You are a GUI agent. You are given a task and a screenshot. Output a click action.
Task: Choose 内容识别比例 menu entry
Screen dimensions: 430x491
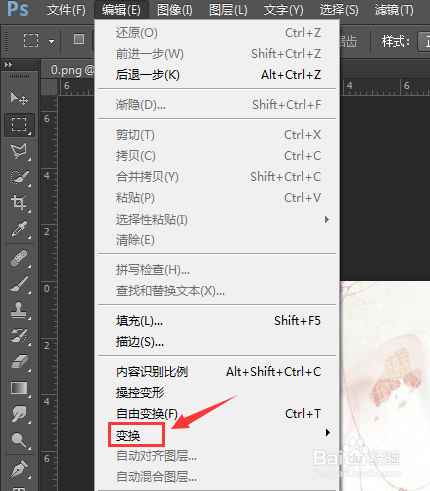pyautogui.click(x=217, y=372)
